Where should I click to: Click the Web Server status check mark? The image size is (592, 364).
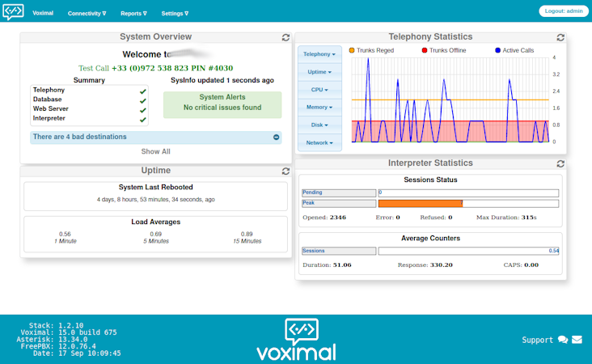[x=142, y=110]
